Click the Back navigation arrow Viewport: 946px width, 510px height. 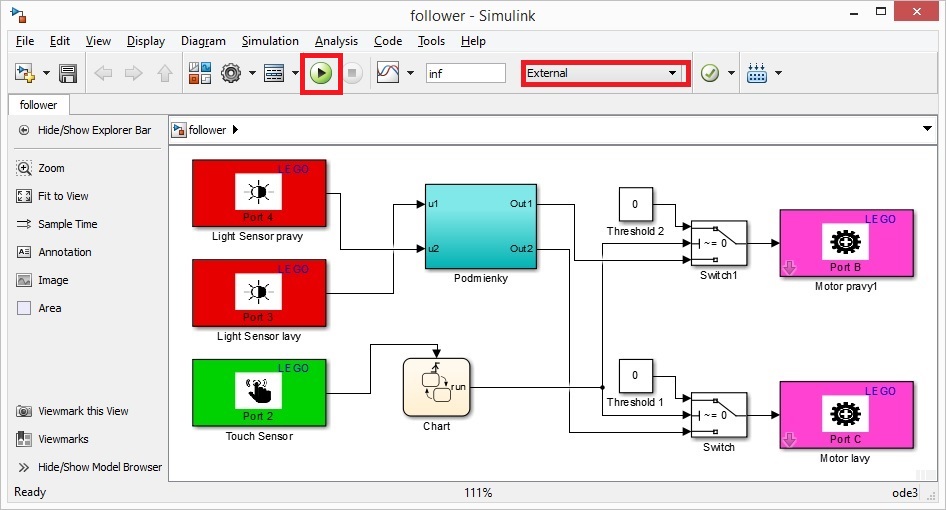[103, 73]
